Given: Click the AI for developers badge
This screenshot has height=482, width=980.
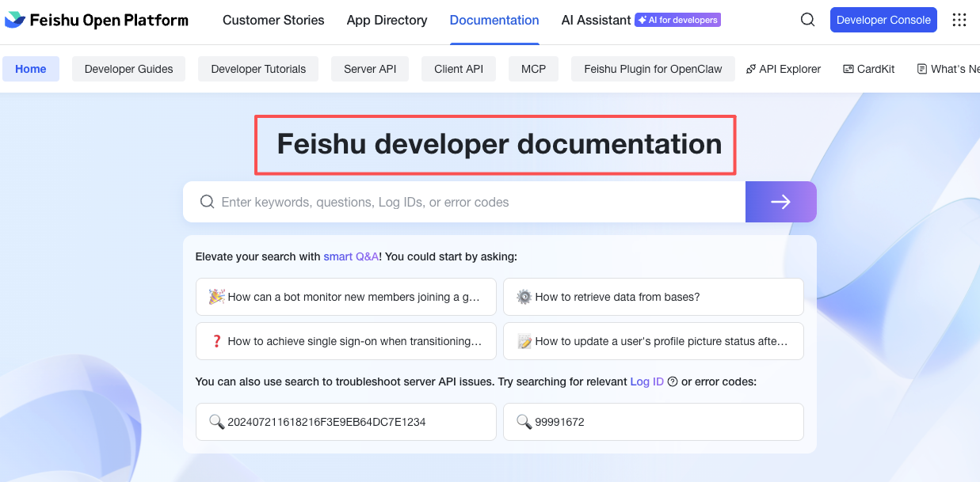Looking at the screenshot, I should point(677,20).
